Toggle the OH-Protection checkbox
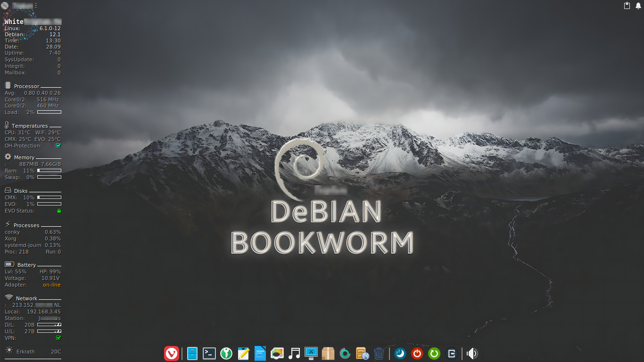Viewport: 644px width, 362px height. tap(58, 146)
